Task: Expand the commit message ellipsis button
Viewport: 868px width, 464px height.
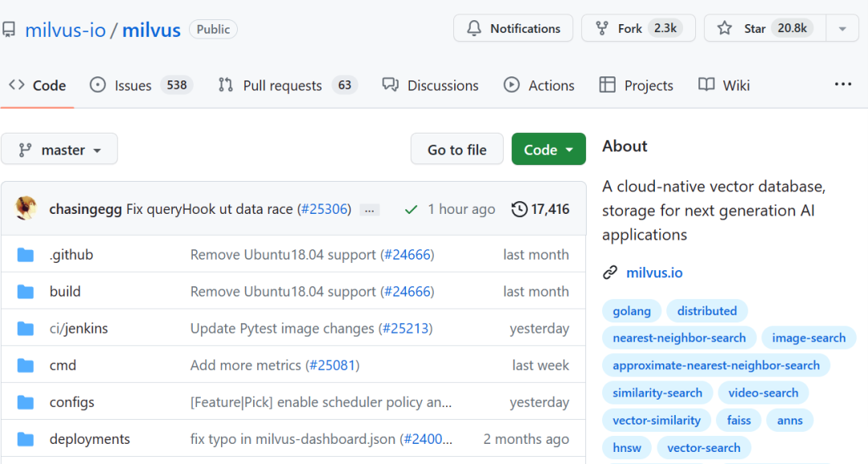Action: point(370,209)
